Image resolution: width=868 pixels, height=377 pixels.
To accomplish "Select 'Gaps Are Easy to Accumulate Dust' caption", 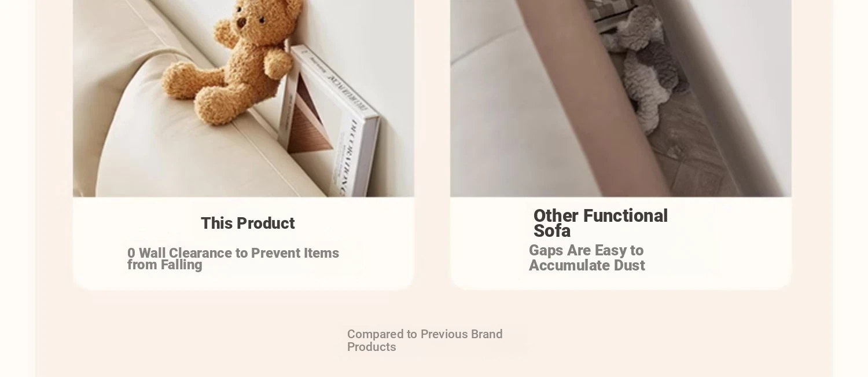I will pyautogui.click(x=586, y=258).
